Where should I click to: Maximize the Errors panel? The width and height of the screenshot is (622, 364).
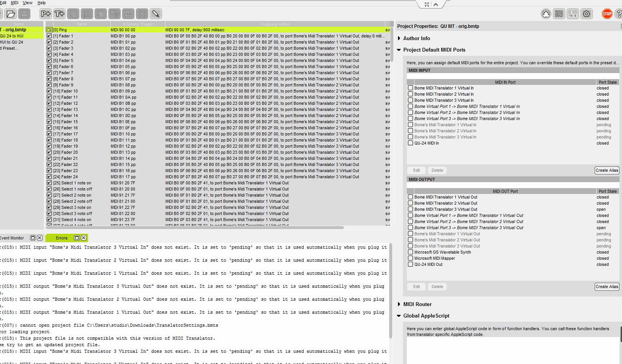[77, 238]
